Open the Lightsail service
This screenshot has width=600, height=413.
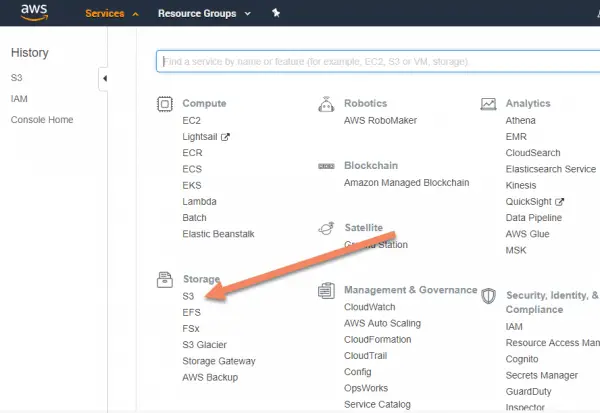[200, 137]
